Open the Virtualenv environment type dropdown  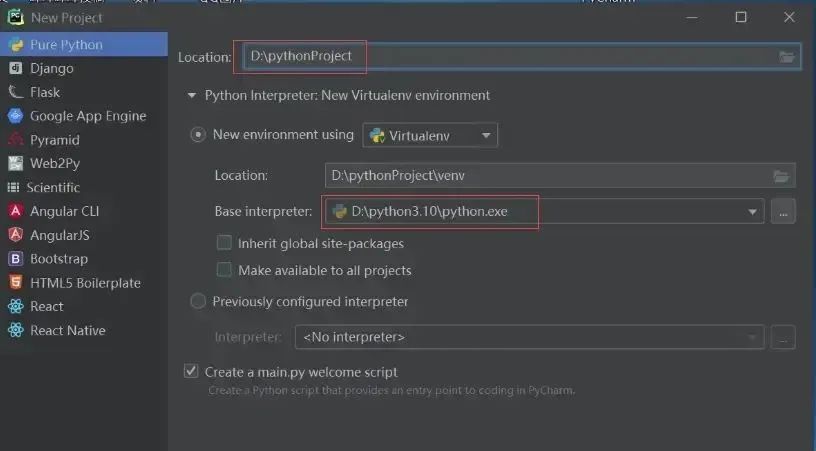tap(430, 136)
